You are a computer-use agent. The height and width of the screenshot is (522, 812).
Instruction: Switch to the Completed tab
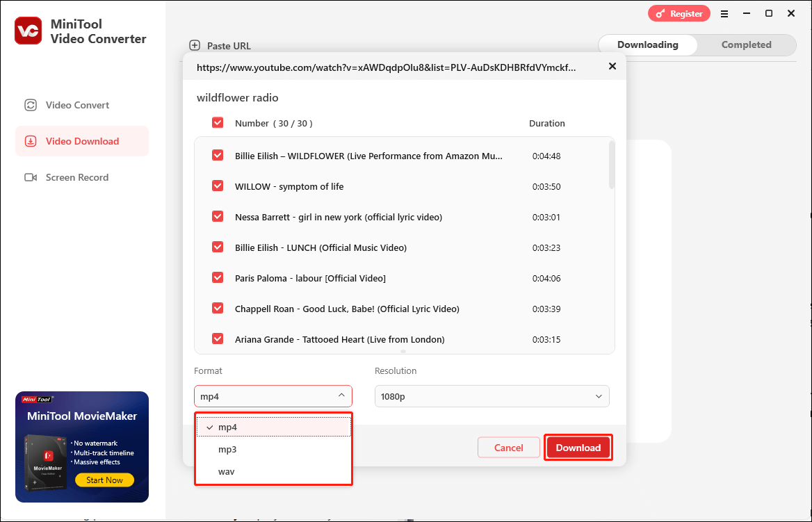[746, 45]
